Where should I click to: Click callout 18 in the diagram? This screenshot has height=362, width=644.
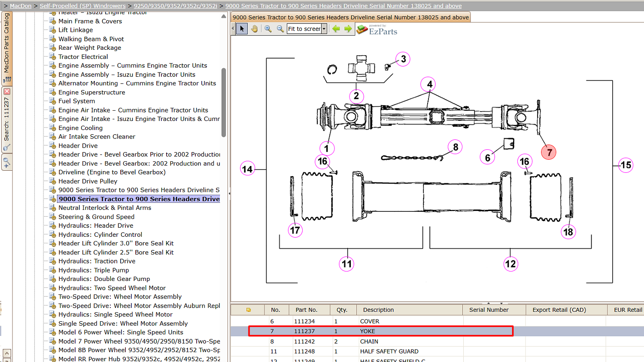[568, 232]
